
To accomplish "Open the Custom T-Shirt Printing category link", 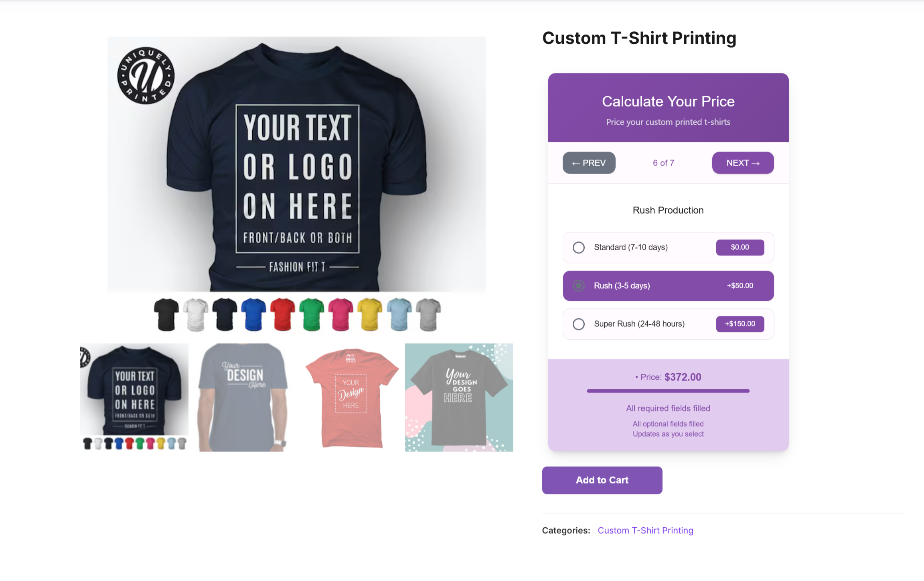I will point(645,530).
